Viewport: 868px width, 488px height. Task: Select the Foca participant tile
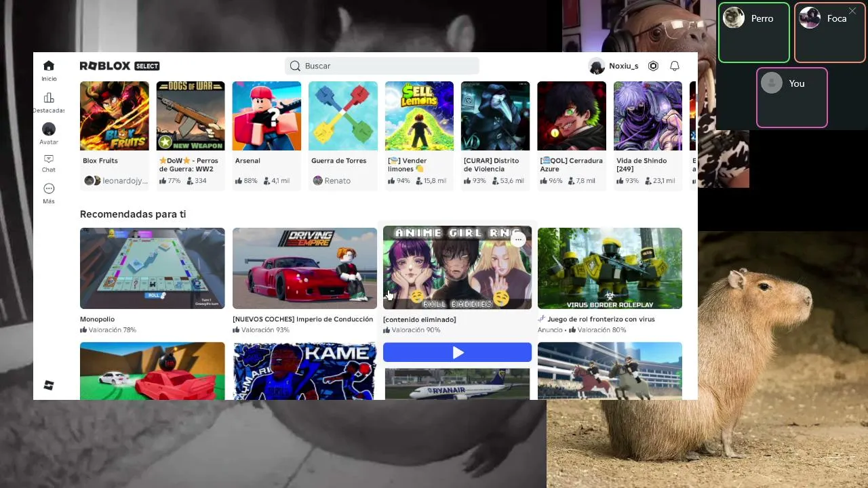(x=830, y=33)
